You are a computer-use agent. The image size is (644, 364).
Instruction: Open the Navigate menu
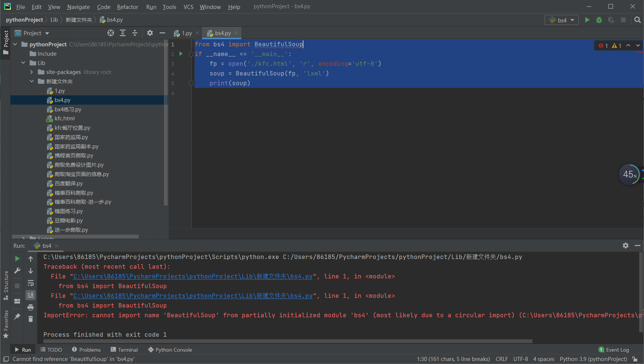click(79, 7)
